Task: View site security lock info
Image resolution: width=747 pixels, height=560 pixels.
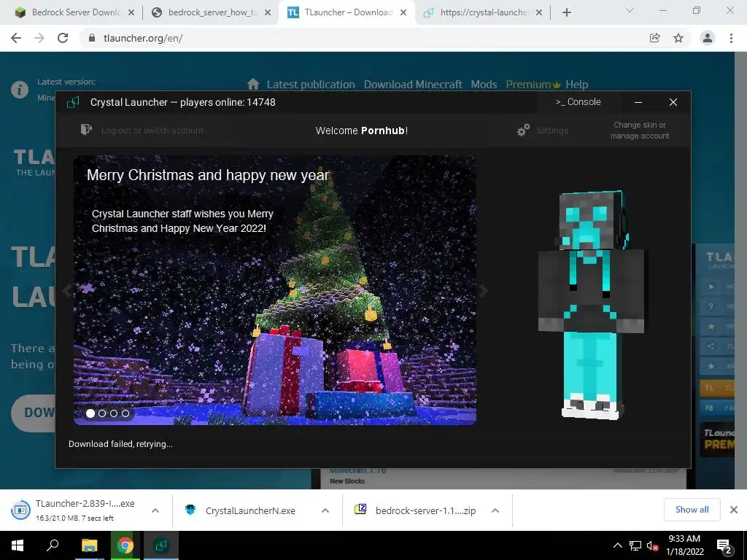Action: pos(92,38)
